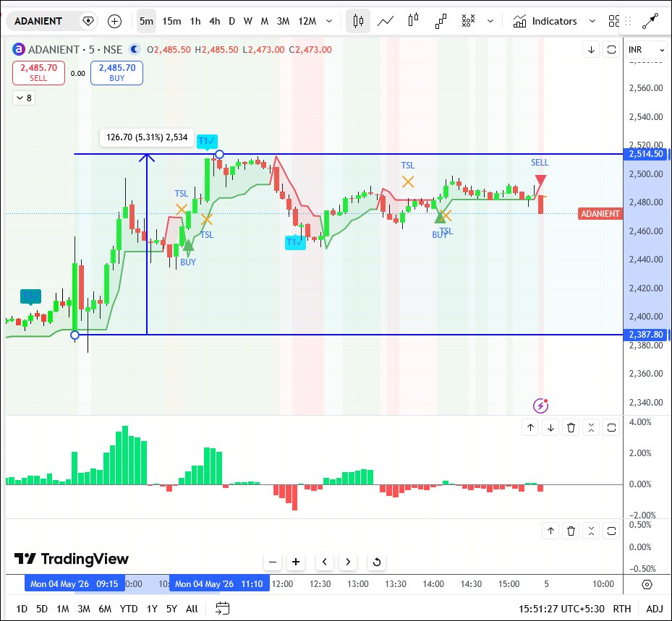Image resolution: width=672 pixels, height=621 pixels.
Task: Click the compare or add symbol plus icon
Action: pos(114,21)
